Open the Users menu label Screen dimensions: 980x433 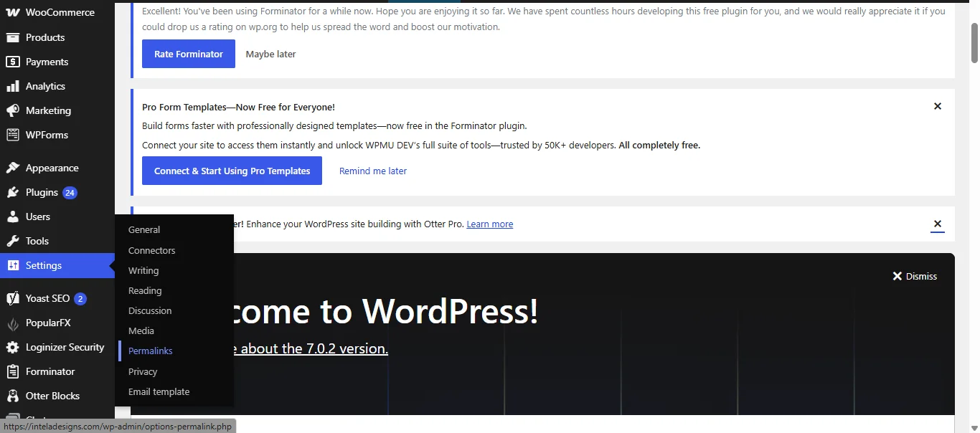click(38, 217)
